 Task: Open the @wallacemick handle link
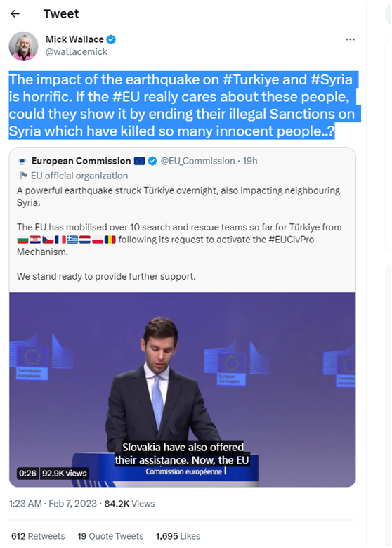coord(77,52)
